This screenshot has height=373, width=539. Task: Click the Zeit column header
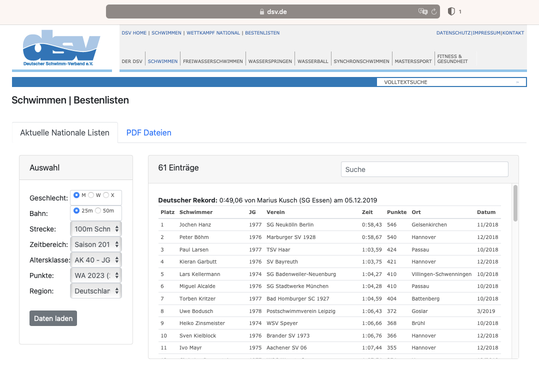point(367,212)
